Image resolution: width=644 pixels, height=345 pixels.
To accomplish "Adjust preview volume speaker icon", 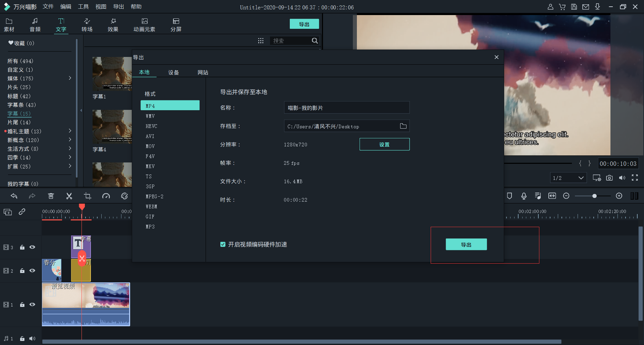I will coord(622,178).
